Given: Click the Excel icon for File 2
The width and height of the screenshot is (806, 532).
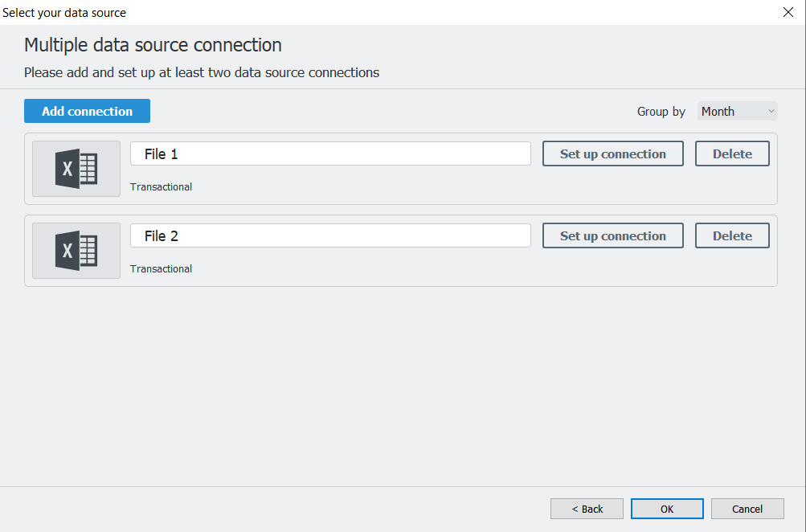Looking at the screenshot, I should coord(76,251).
